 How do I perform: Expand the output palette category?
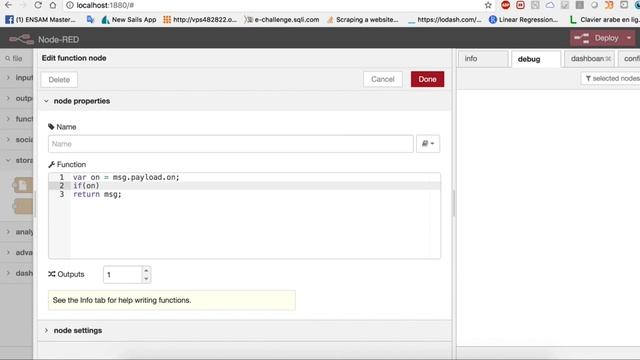point(17,98)
